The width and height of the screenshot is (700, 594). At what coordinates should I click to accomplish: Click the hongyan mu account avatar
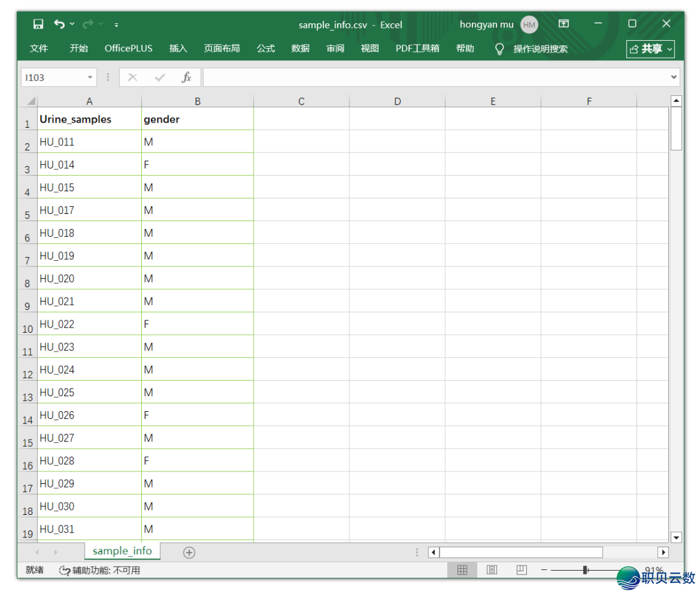click(529, 25)
